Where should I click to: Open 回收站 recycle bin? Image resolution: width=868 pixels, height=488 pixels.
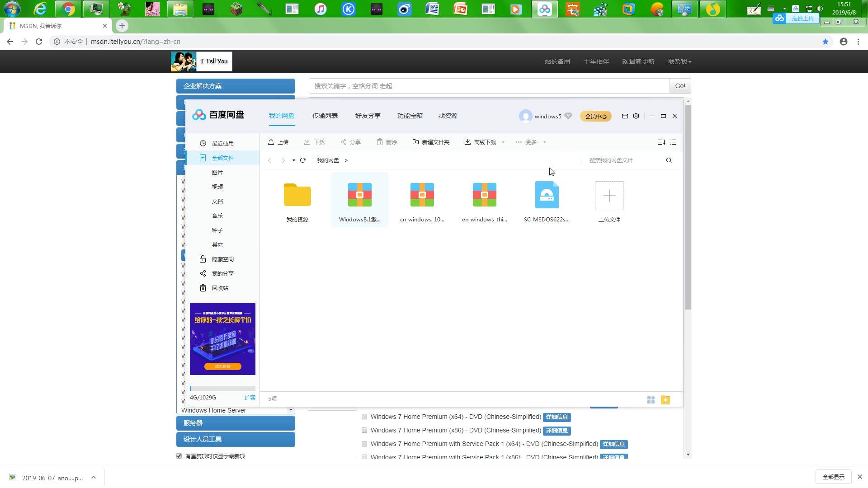coord(222,288)
